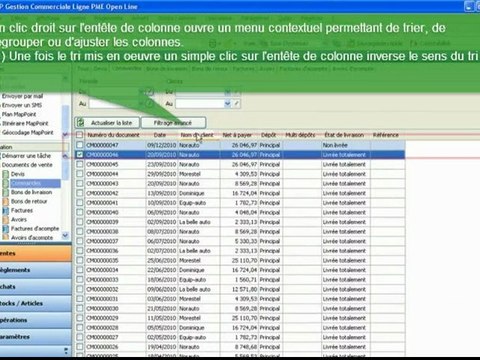Select document number CM00000039
The width and height of the screenshot is (480, 360).
[x=102, y=222]
